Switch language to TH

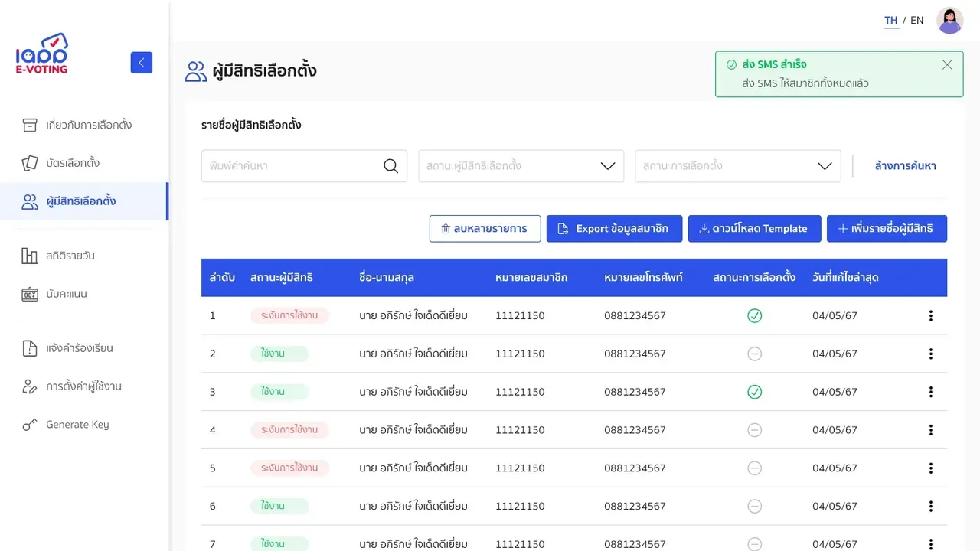(891, 21)
